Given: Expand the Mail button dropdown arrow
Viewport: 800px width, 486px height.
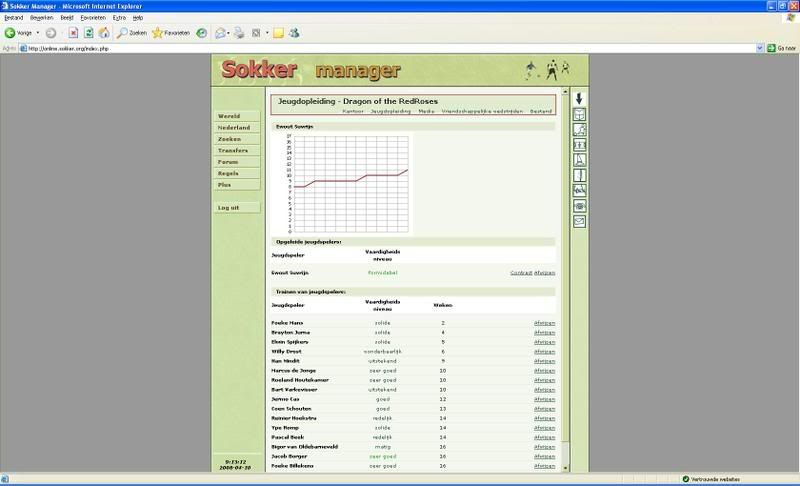Looking at the screenshot, I should 228,33.
